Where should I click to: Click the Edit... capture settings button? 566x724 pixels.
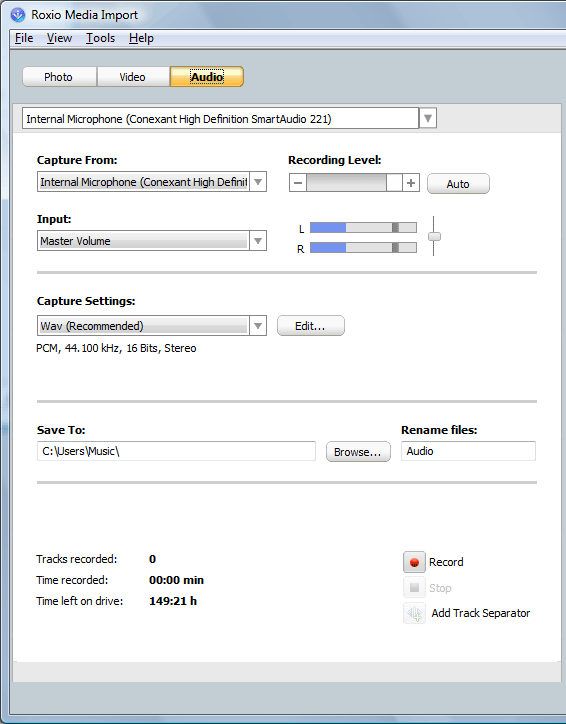[x=310, y=326]
